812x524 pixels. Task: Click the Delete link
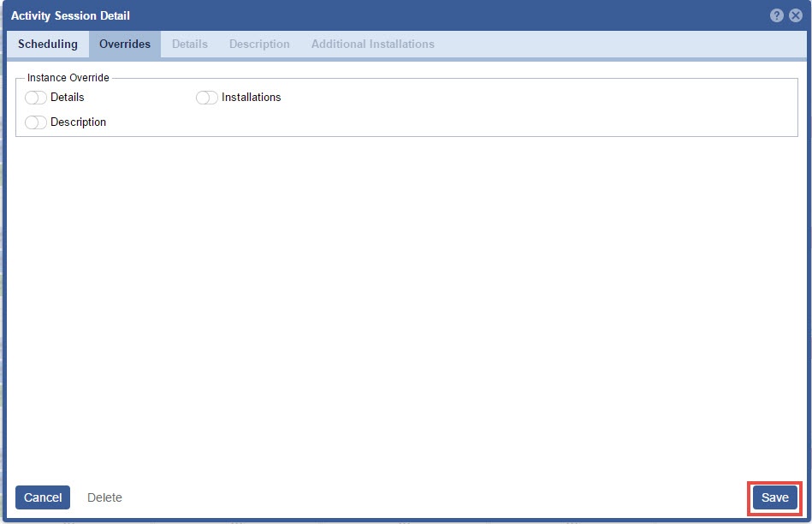104,497
